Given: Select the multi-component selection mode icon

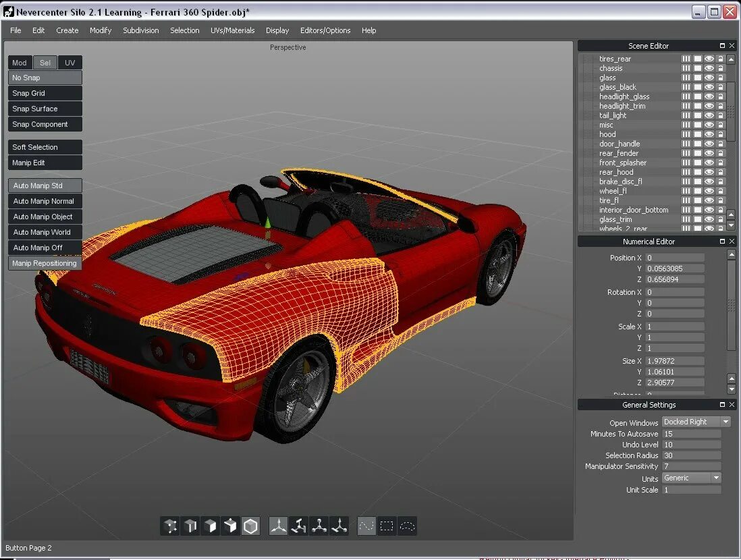Looking at the screenshot, I should pyautogui.click(x=231, y=526).
